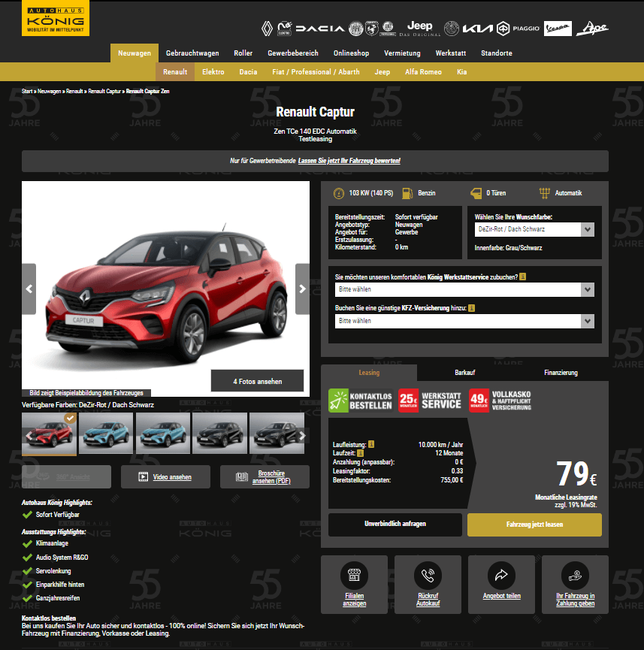
Task: Click info icon next to KFZ-Versicherung
Action: [471, 307]
